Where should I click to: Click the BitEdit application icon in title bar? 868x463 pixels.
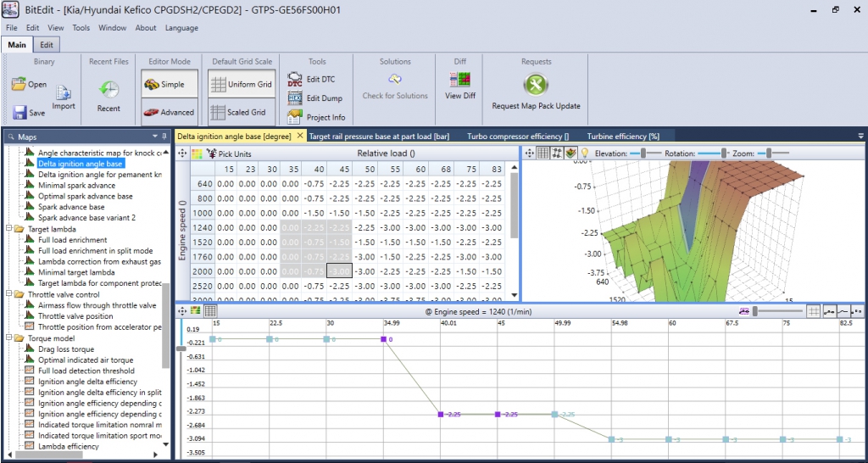pos(10,9)
